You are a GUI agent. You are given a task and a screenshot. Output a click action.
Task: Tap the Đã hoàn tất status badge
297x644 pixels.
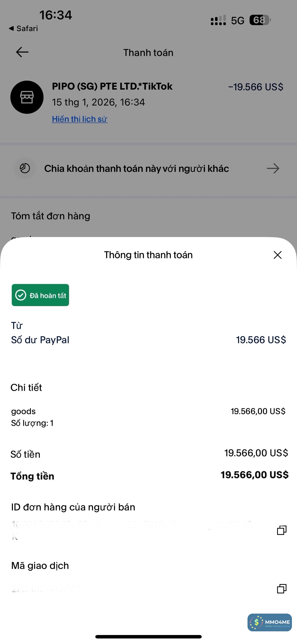point(41,295)
